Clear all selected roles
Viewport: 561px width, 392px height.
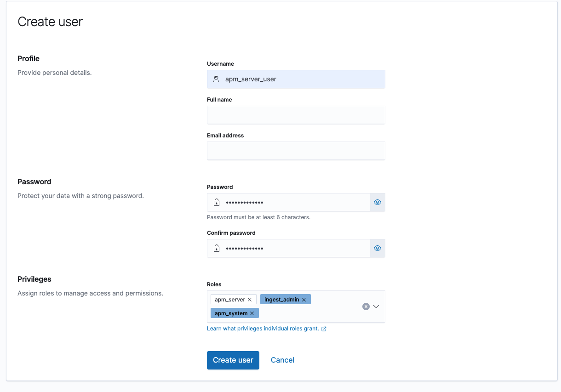coord(366,307)
